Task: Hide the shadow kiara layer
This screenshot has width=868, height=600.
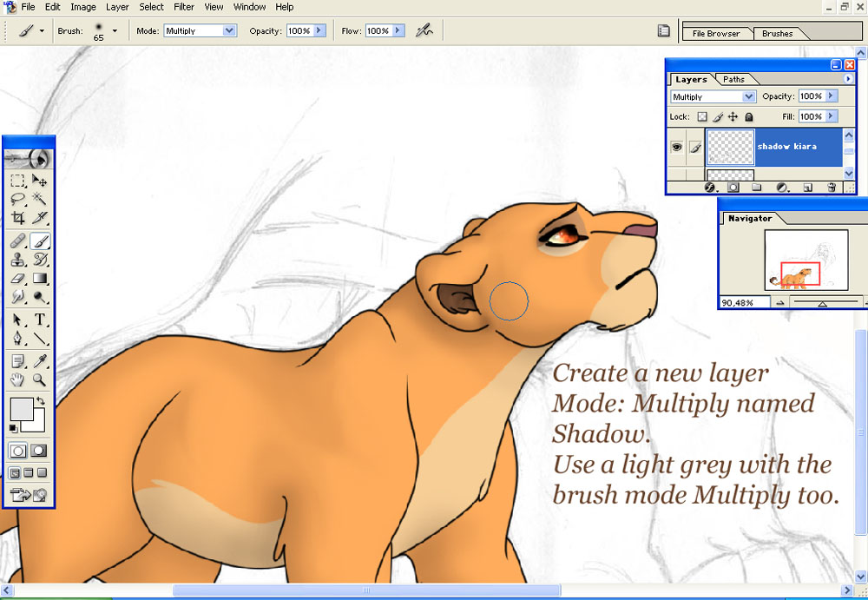Action: click(x=676, y=148)
